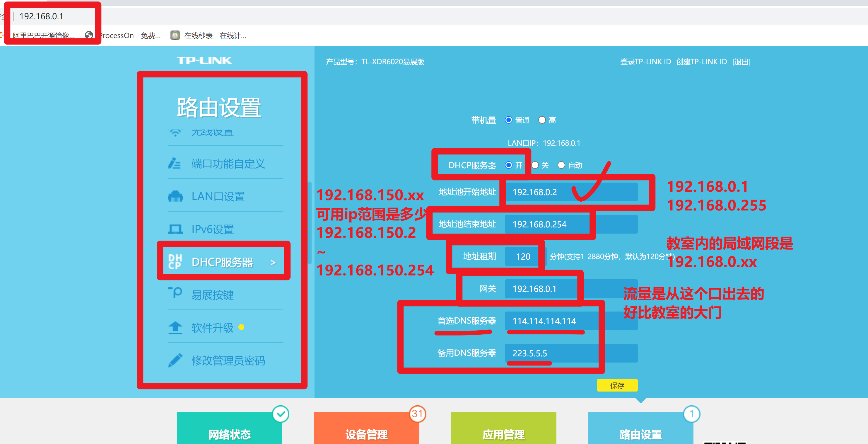Switch to the 应用管理 tab
The height and width of the screenshot is (444, 868).
click(x=503, y=428)
